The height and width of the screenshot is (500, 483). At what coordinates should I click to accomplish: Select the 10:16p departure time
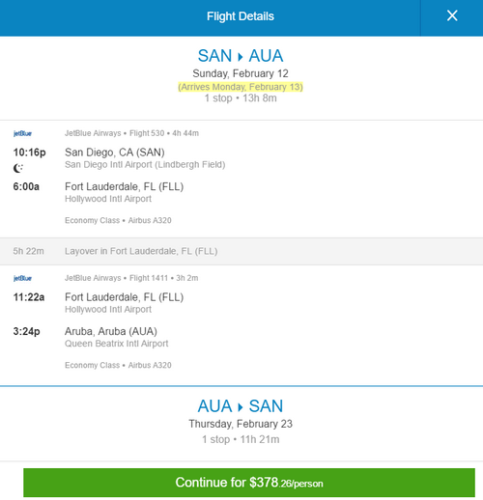click(x=29, y=152)
